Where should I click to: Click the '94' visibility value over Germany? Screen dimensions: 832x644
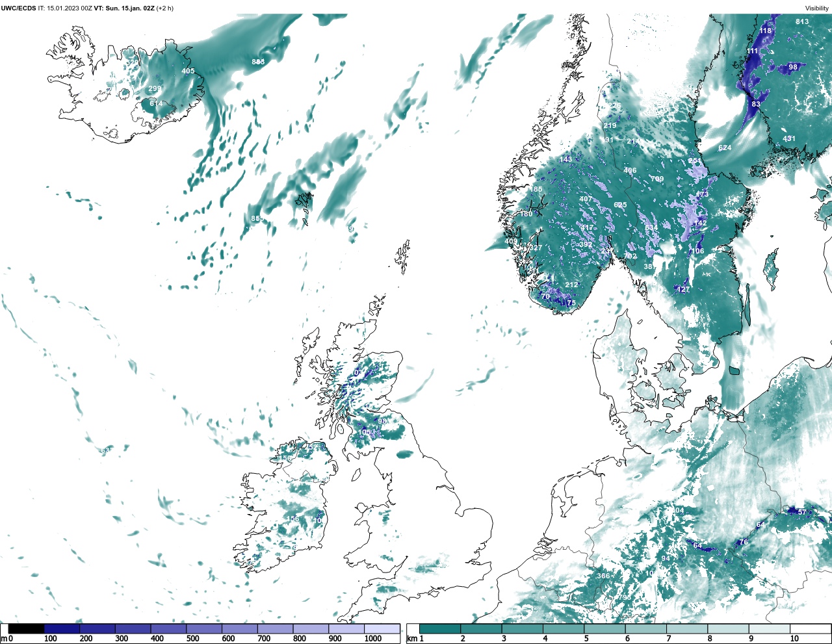pyautogui.click(x=666, y=559)
